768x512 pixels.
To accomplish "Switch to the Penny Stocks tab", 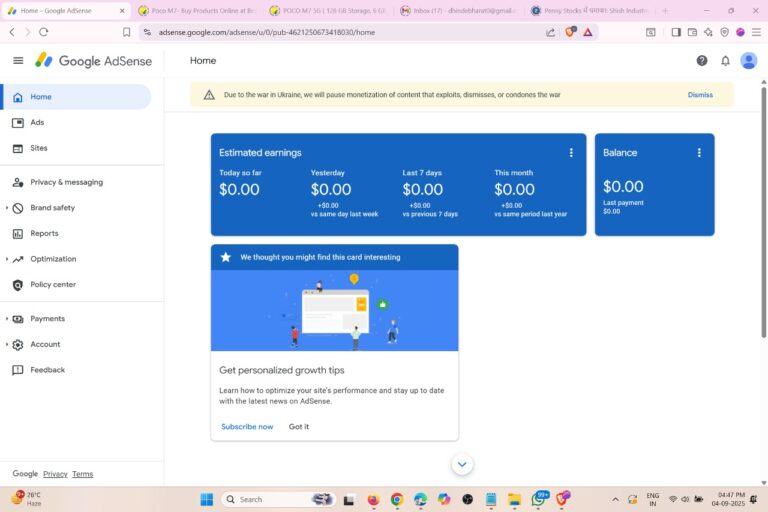I will pos(590,10).
